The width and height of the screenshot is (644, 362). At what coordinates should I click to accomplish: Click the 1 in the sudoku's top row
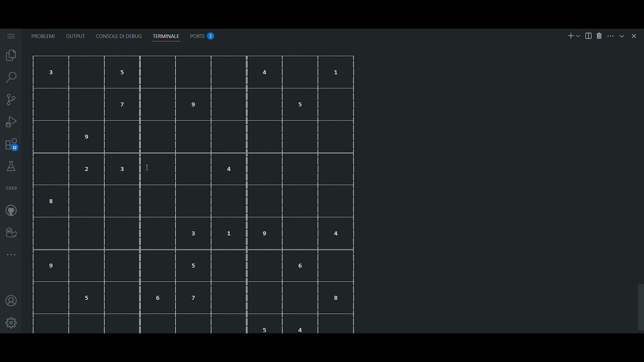coord(336,72)
